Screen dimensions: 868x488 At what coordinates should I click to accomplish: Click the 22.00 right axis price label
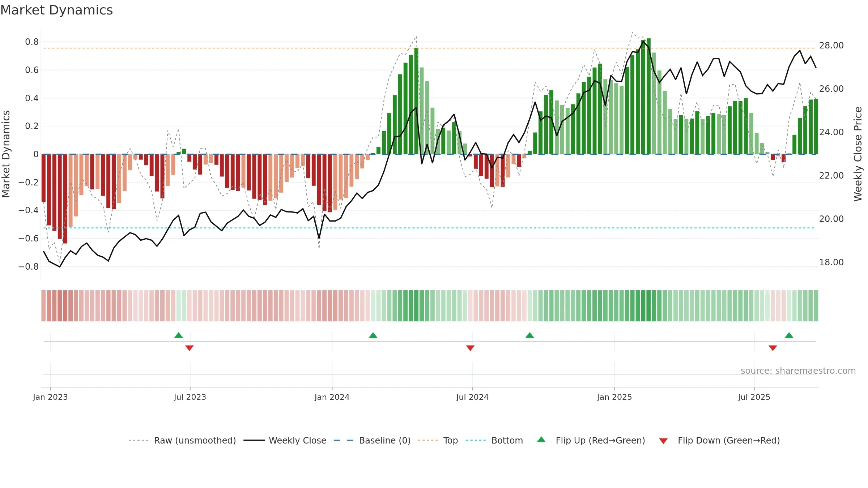click(x=831, y=176)
